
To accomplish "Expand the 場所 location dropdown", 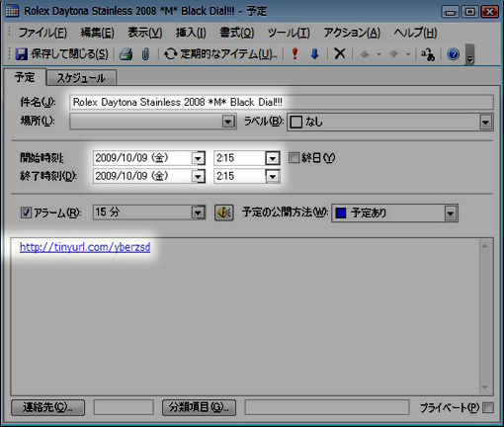I will [228, 122].
